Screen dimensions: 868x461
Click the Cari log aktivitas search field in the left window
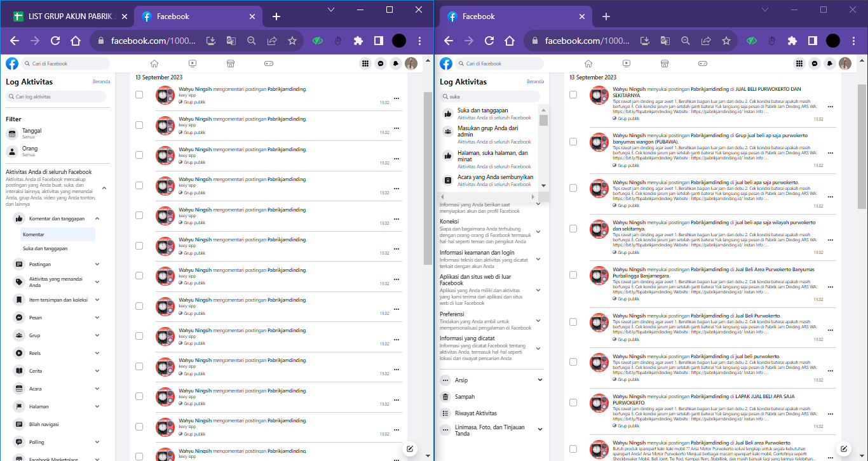(x=57, y=97)
